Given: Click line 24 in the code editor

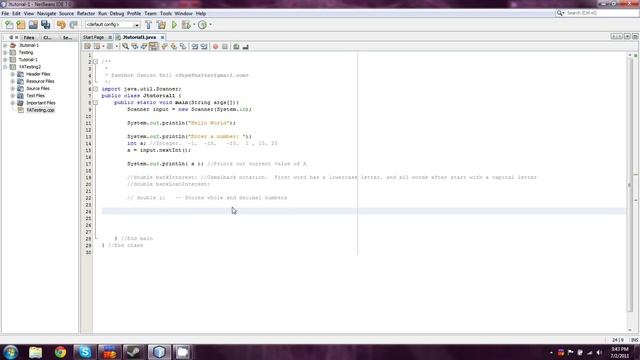Looking at the screenshot, I should click(x=363, y=211).
